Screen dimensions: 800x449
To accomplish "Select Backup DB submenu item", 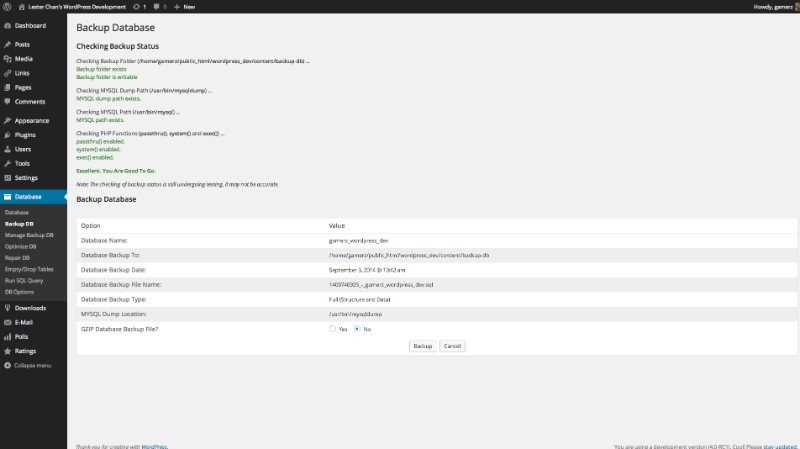I will coord(19,223).
